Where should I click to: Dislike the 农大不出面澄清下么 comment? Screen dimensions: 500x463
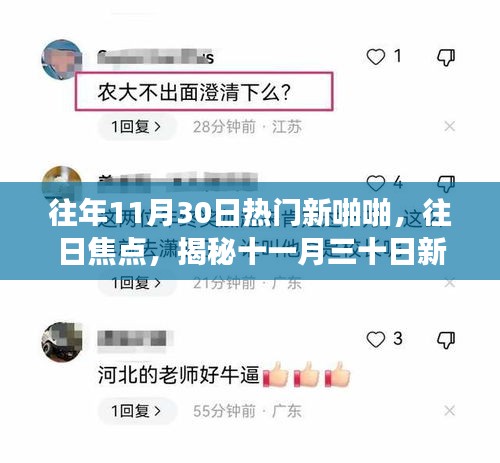(x=446, y=57)
